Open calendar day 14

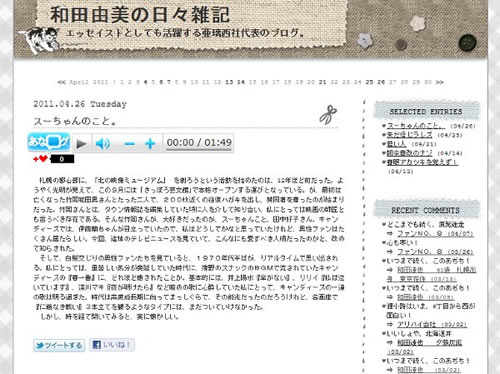coord(241,82)
